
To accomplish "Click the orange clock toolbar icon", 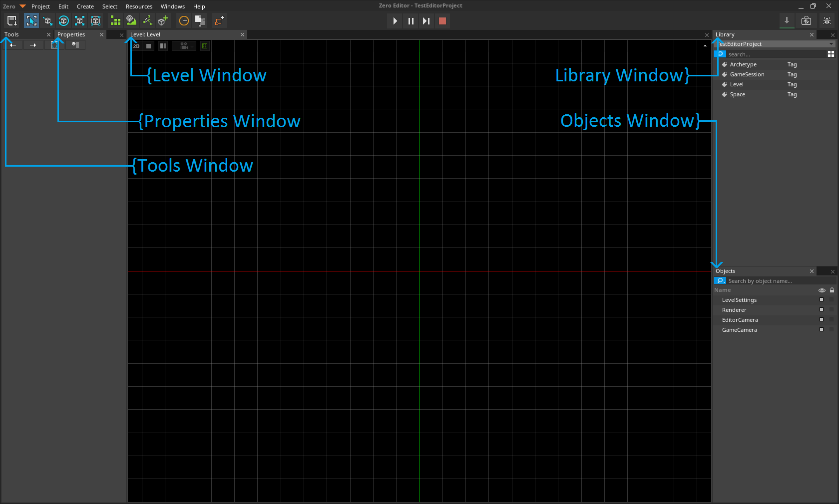I will click(184, 21).
